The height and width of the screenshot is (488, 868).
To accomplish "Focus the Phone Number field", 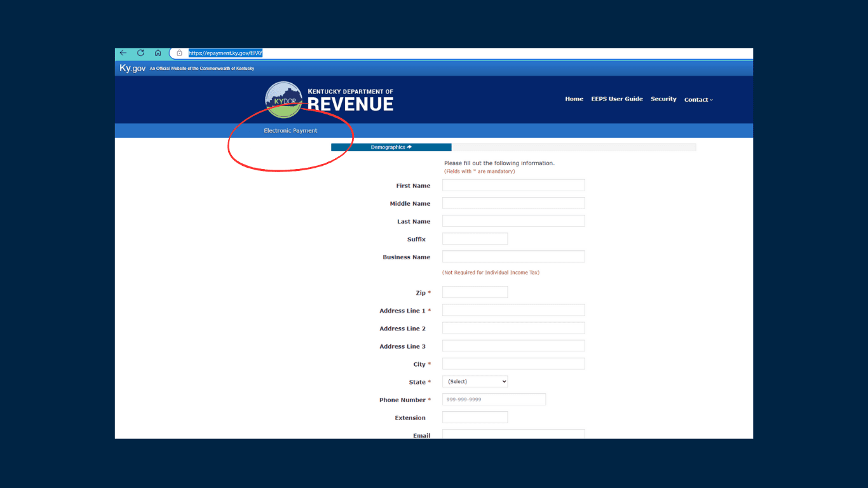I will [494, 400].
